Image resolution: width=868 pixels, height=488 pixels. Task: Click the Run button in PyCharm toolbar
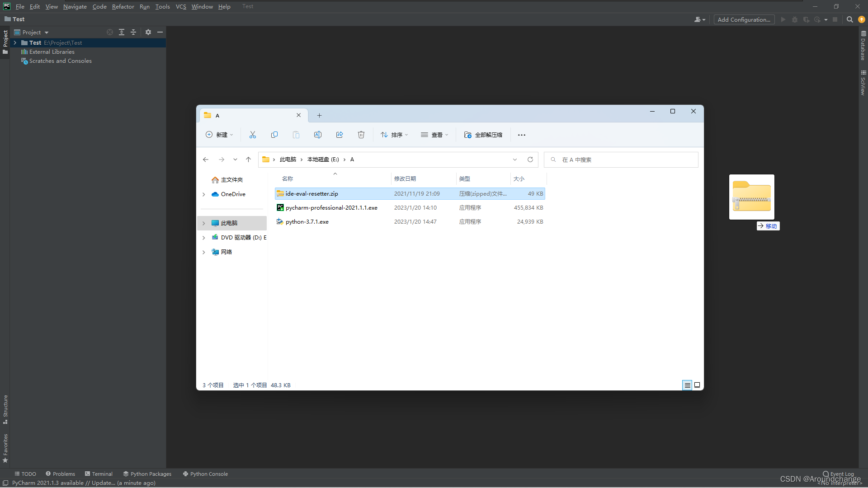[x=783, y=20]
